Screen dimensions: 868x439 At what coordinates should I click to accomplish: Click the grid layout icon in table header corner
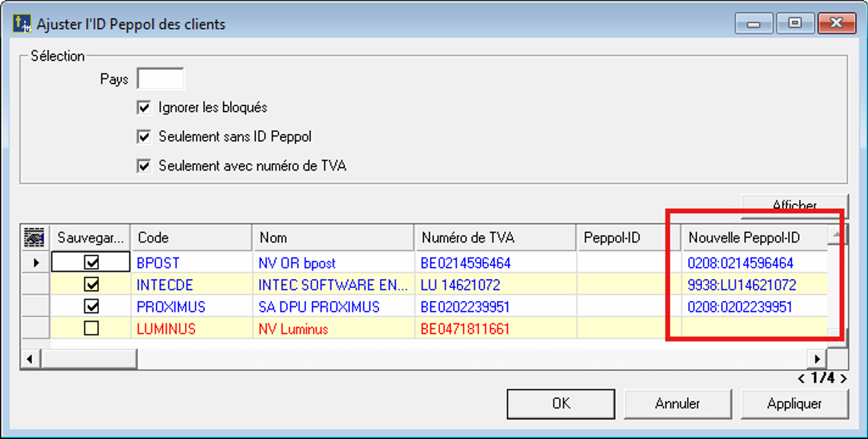click(x=34, y=238)
